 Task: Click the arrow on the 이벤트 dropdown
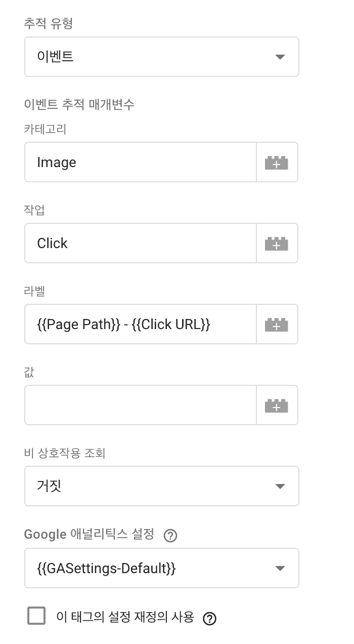(280, 57)
